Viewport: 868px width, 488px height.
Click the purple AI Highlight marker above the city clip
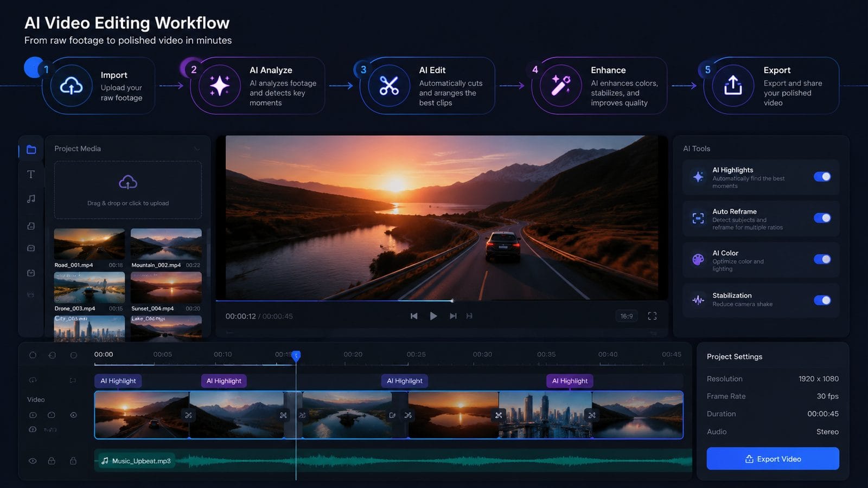pos(570,381)
